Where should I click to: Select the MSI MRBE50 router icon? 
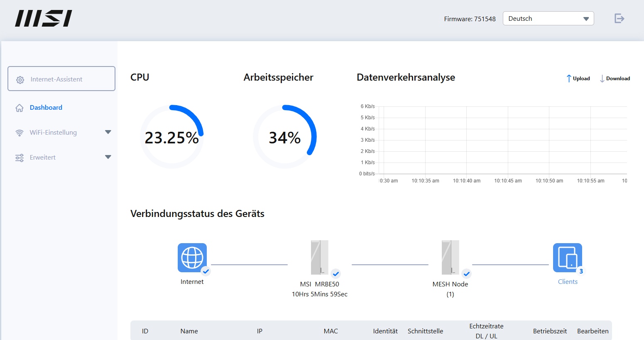(x=320, y=257)
